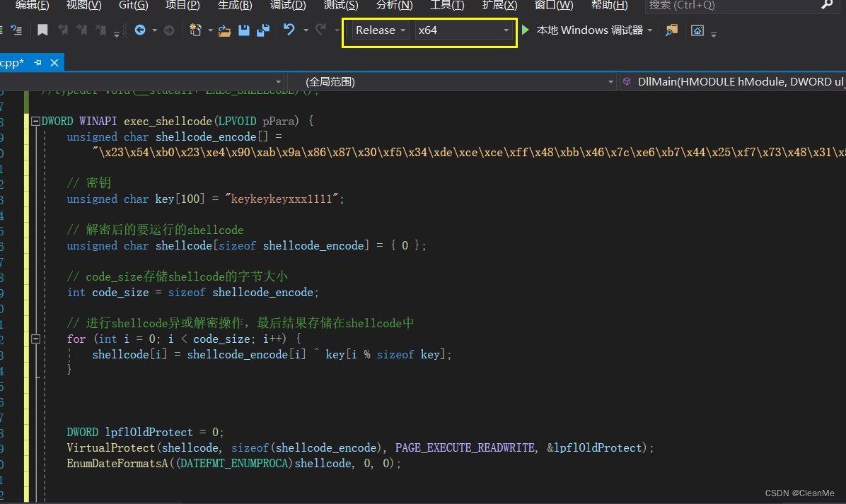Screen dimensions: 846x504
Task: Open new item dropdown arrow
Action: click(210, 30)
